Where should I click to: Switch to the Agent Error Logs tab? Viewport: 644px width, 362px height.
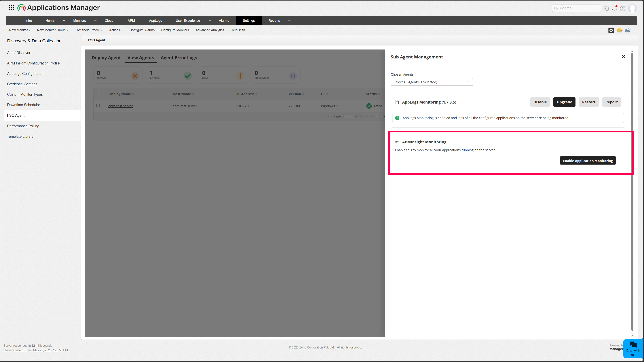(179, 58)
